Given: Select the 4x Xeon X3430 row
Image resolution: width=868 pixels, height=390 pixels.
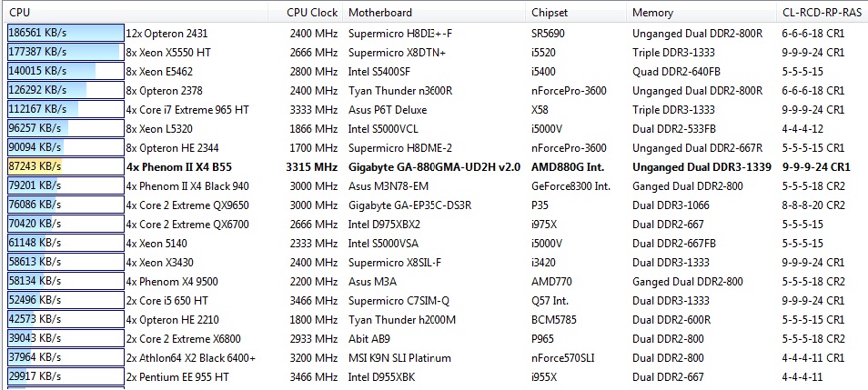Looking at the screenshot, I should click(164, 262).
